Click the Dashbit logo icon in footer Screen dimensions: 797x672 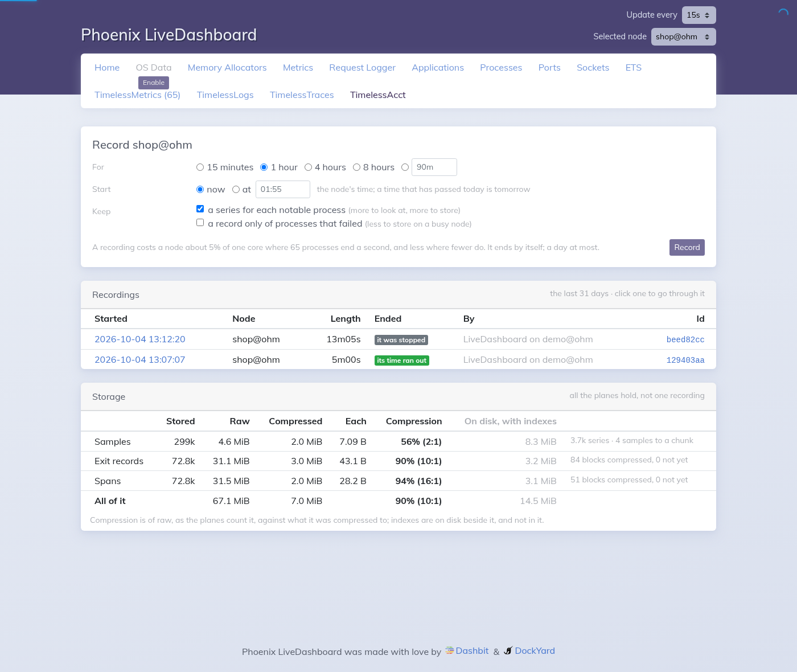(450, 650)
